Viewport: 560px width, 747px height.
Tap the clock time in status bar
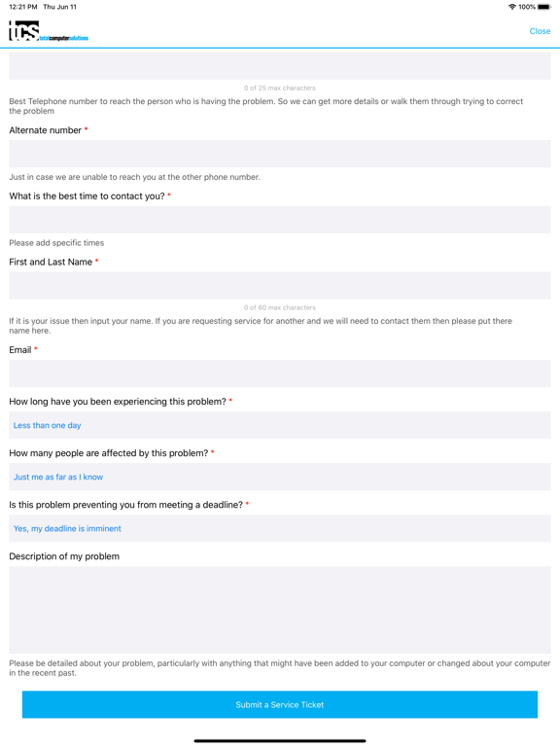click(23, 7)
